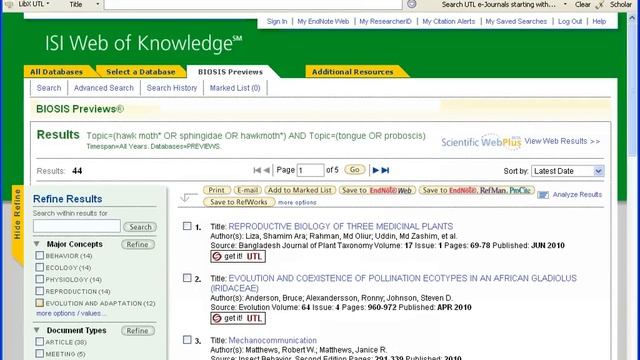Click the Sign In link
This screenshot has width=640, height=360.
pyautogui.click(x=277, y=21)
